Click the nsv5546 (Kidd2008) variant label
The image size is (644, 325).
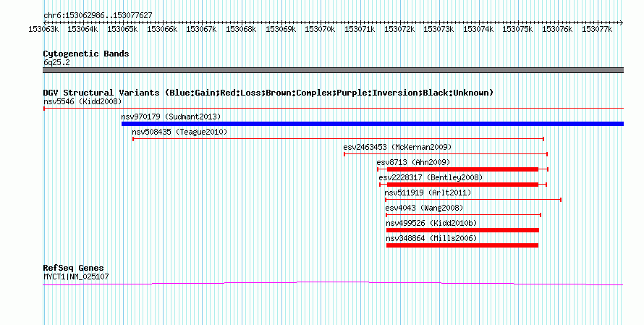click(x=82, y=101)
